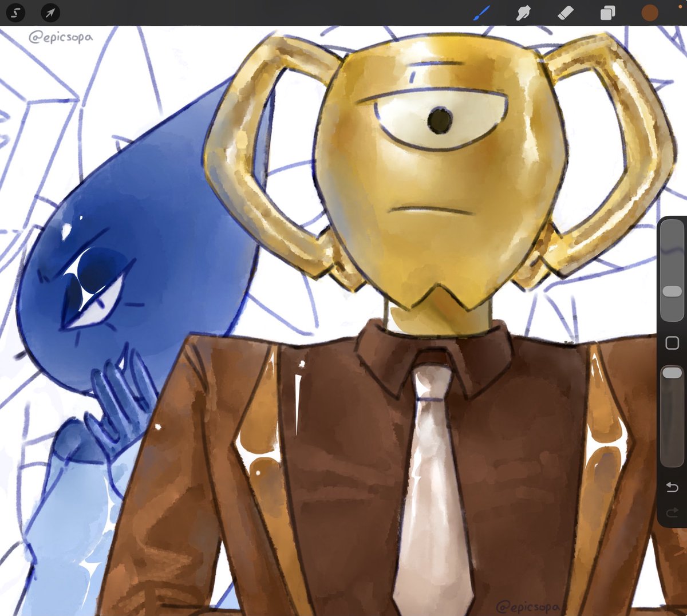Image resolution: width=687 pixels, height=616 pixels.
Task: Click the brush size slider handle
Action: pyautogui.click(x=672, y=291)
